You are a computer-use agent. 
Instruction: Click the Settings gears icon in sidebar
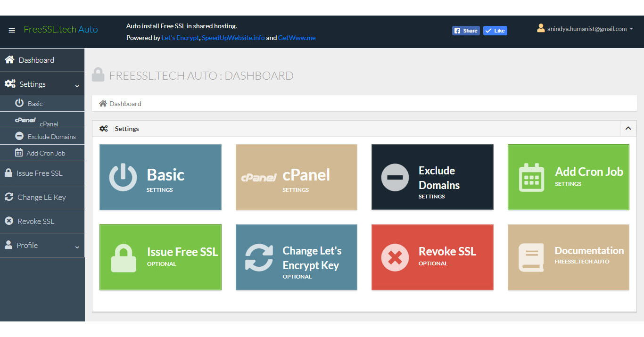10,84
